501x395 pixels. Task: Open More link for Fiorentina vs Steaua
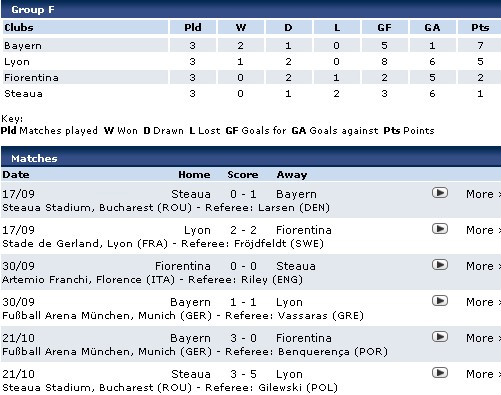tap(483, 266)
